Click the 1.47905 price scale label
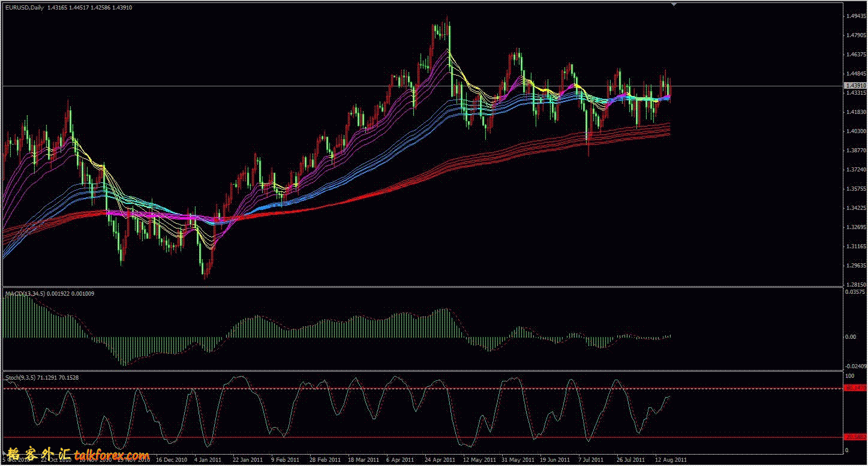Screen dimensions: 868x466 point(855,35)
